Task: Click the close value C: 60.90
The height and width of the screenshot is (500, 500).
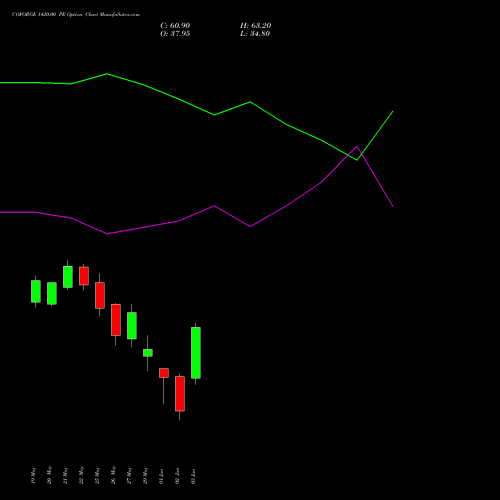Action: pos(175,26)
